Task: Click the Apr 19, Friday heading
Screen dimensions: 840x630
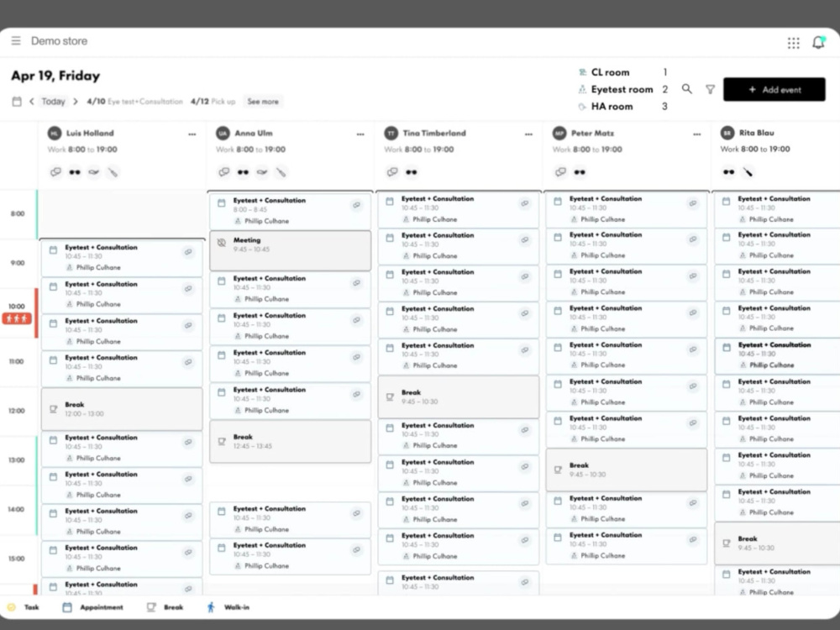Action: (55, 76)
